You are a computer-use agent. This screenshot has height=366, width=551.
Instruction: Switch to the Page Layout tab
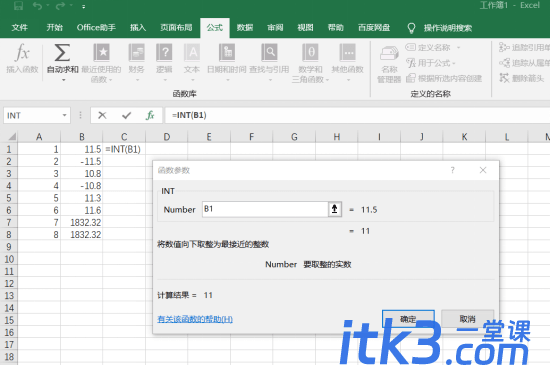tap(176, 28)
